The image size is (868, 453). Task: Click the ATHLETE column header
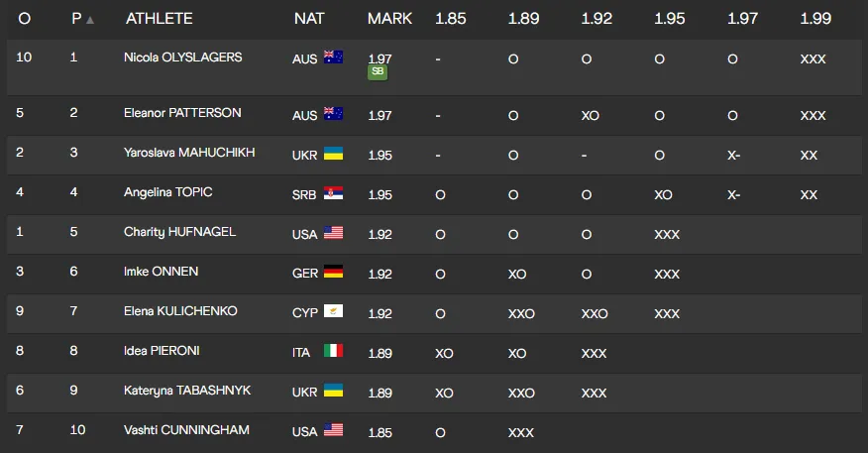pyautogui.click(x=159, y=19)
